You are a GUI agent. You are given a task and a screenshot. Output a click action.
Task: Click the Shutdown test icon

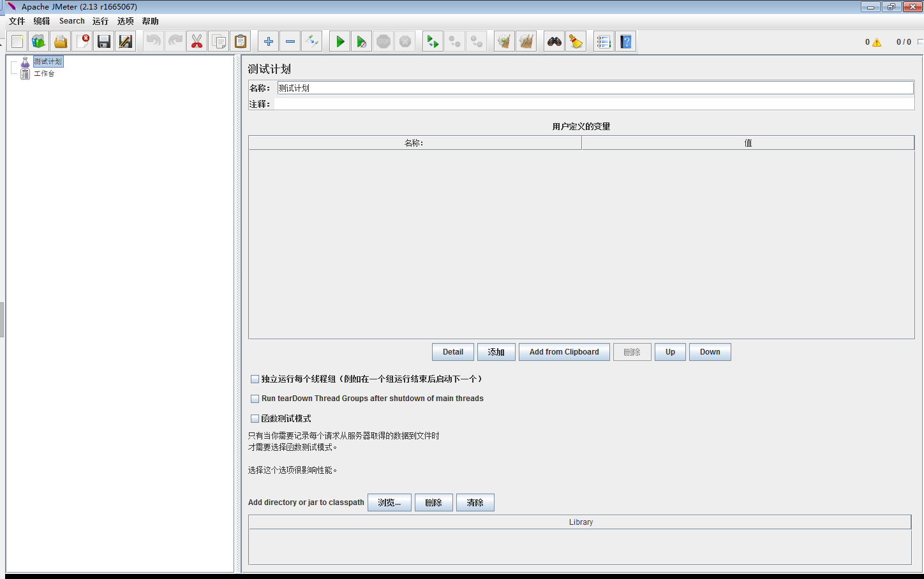(405, 41)
